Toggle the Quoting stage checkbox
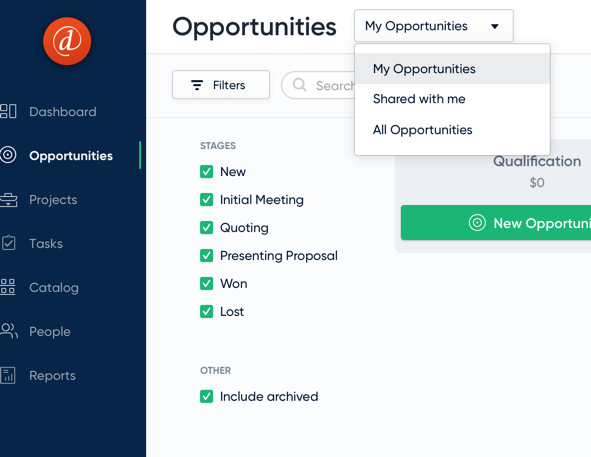591x457 pixels. click(x=207, y=227)
